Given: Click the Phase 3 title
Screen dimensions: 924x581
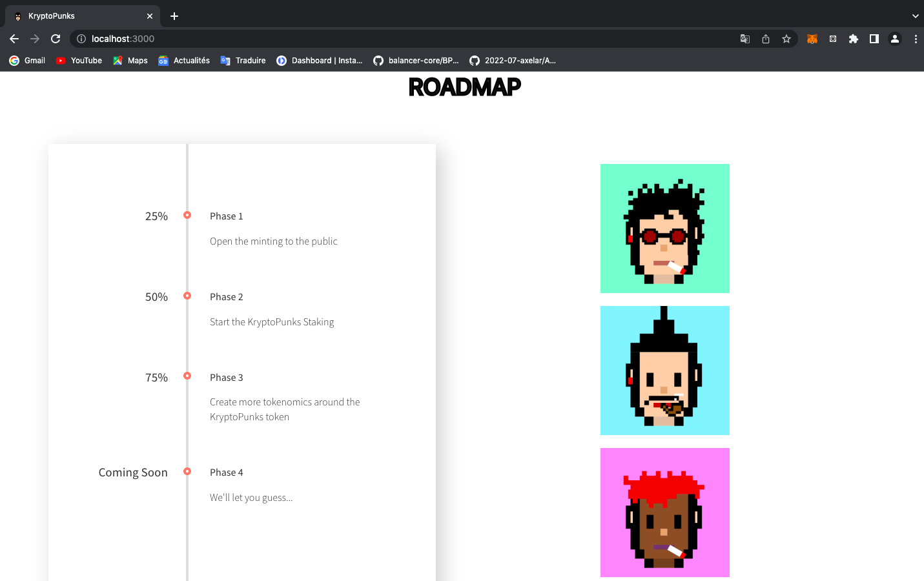Looking at the screenshot, I should [x=227, y=378].
